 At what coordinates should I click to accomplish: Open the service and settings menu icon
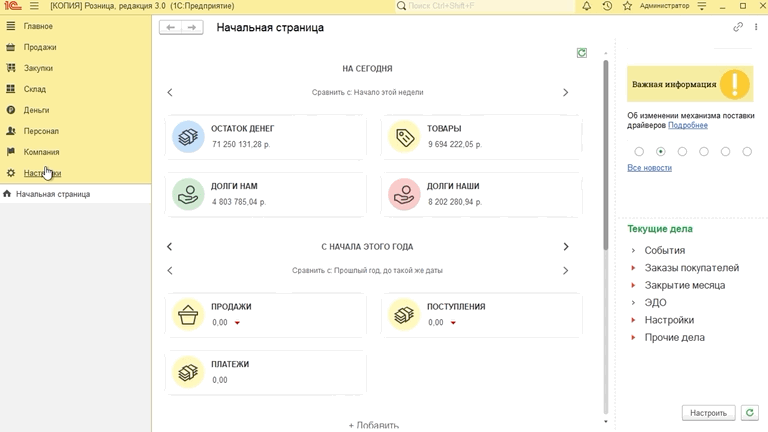tap(701, 6)
